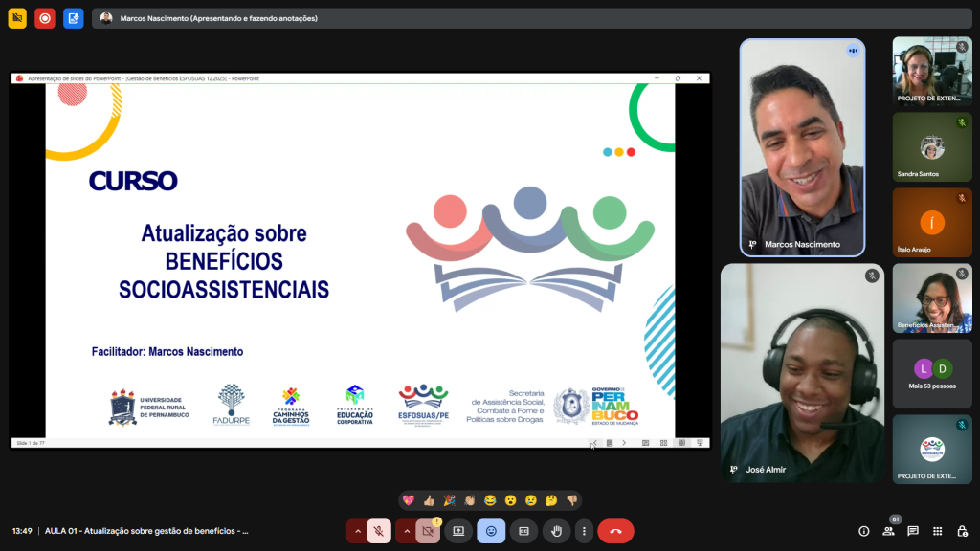Screen dimensions: 980x551
Task: Open the meeting details info icon
Action: click(x=863, y=531)
